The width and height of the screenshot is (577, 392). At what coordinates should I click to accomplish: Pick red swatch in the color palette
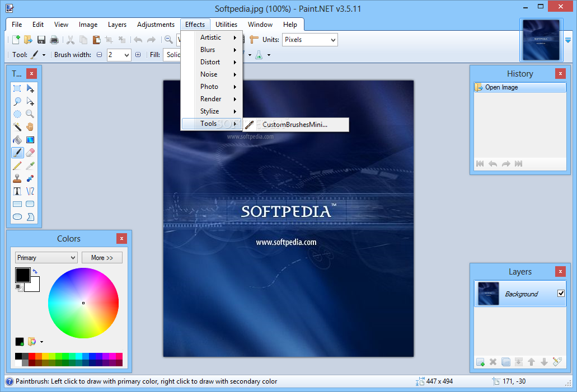(32, 356)
